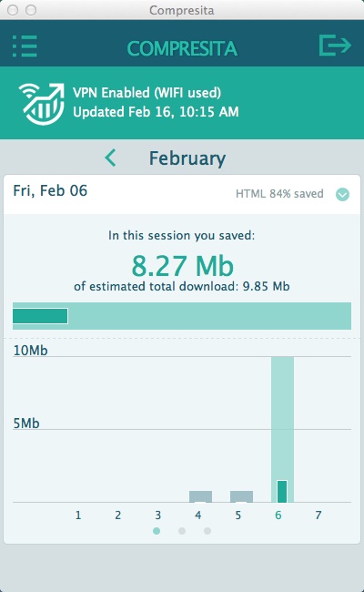This screenshot has height=592, width=364.
Task: Click the day 5 gray bar
Action: point(241,496)
